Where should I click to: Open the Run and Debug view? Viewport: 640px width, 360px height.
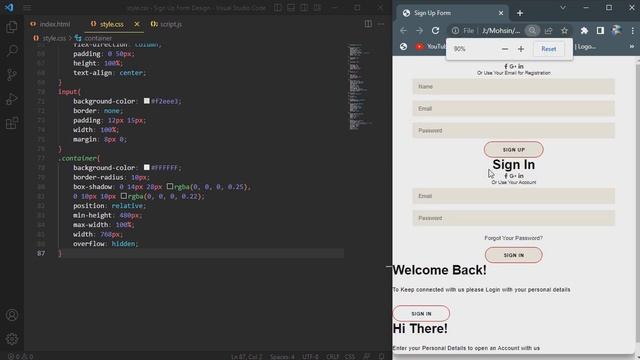12,99
